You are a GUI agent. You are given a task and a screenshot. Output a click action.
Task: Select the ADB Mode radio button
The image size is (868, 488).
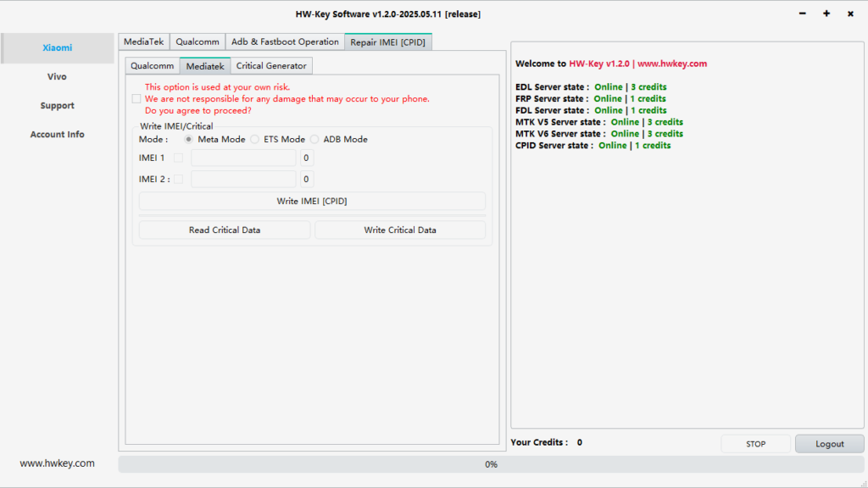[314, 139]
